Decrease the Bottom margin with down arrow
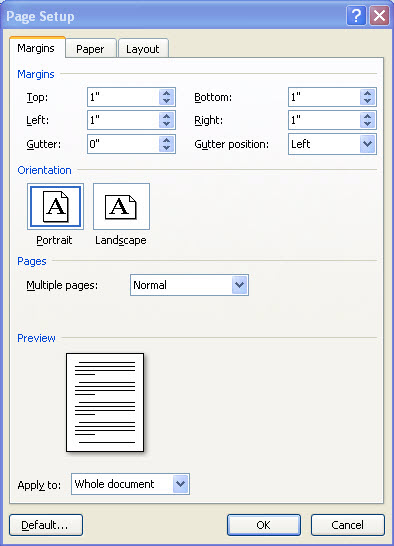Viewport: 394px width, 546px height. tap(368, 101)
